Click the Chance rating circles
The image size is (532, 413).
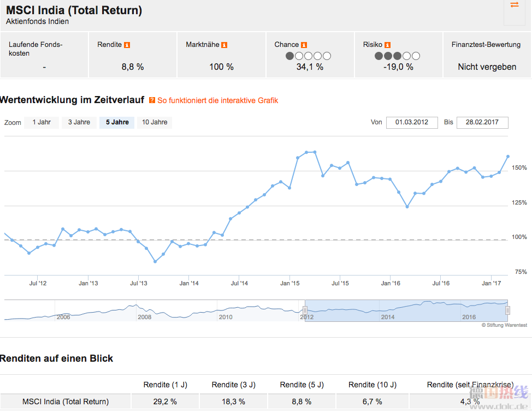(308, 56)
